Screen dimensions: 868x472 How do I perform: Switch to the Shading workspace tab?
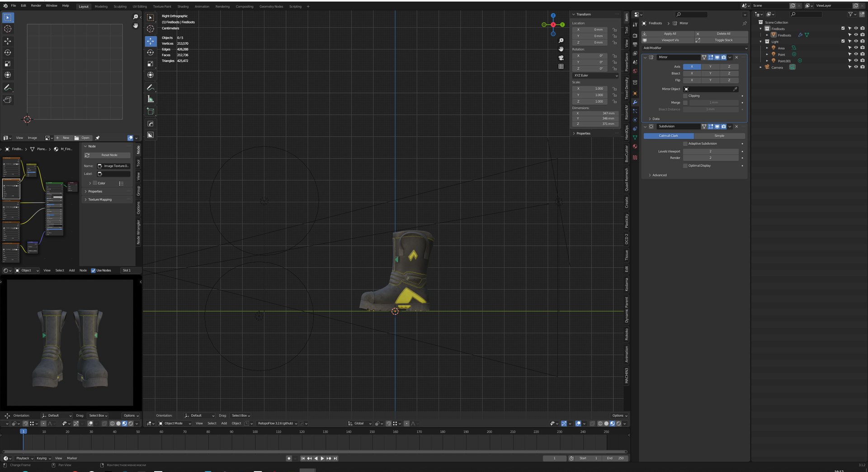(183, 6)
